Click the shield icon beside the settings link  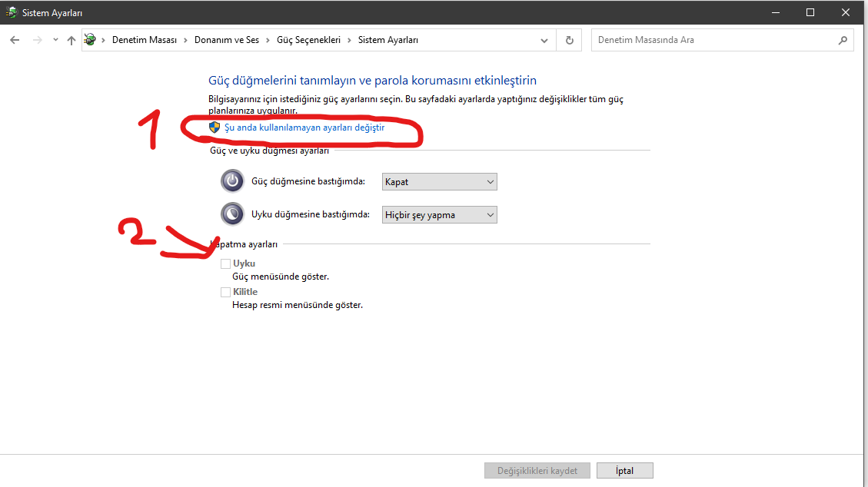pos(215,128)
